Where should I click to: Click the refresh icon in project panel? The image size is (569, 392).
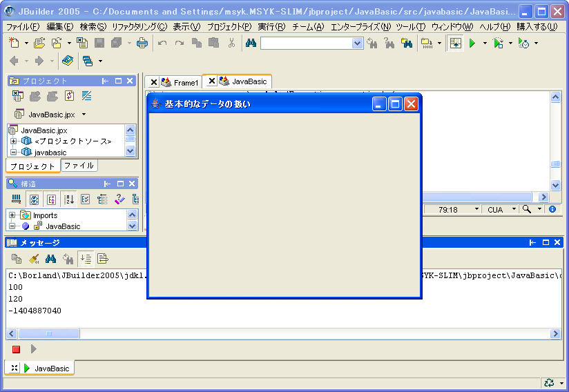(x=69, y=96)
